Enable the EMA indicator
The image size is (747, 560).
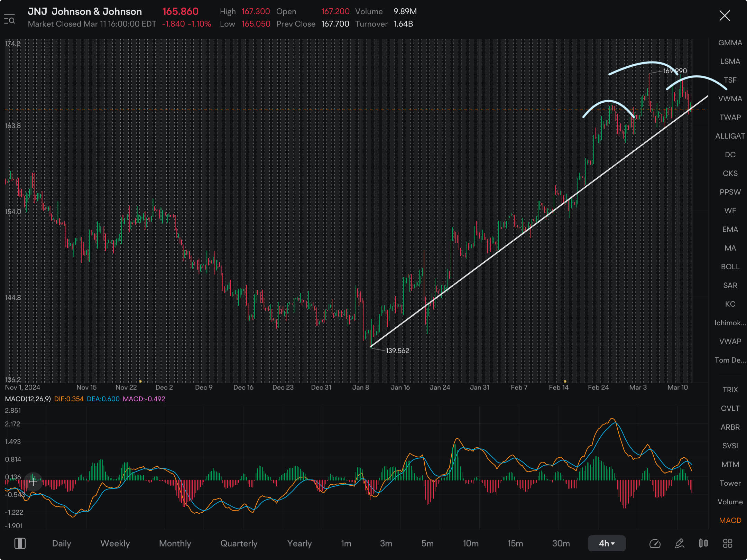click(x=730, y=230)
